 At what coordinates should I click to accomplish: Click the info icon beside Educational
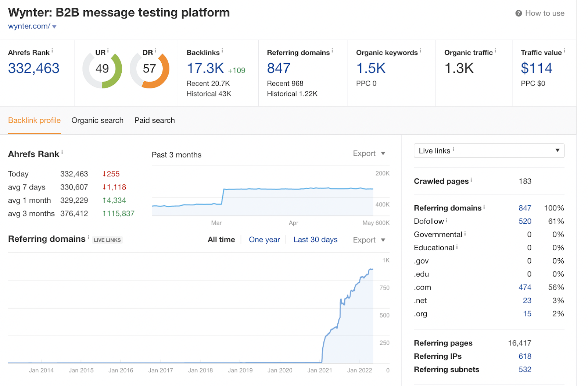(x=457, y=247)
